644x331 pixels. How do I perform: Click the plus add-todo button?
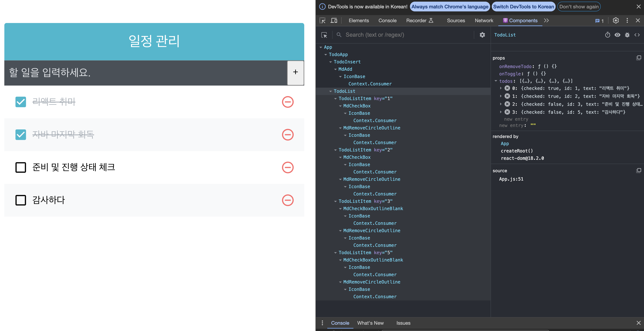pos(295,73)
